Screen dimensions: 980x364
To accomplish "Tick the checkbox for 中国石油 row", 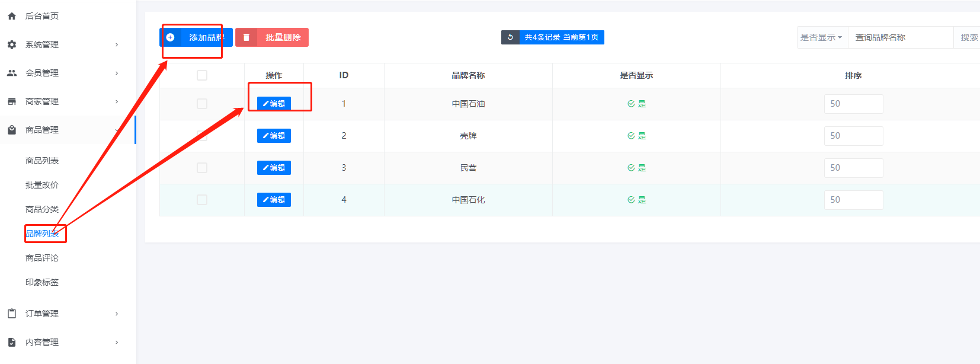I will pyautogui.click(x=202, y=104).
